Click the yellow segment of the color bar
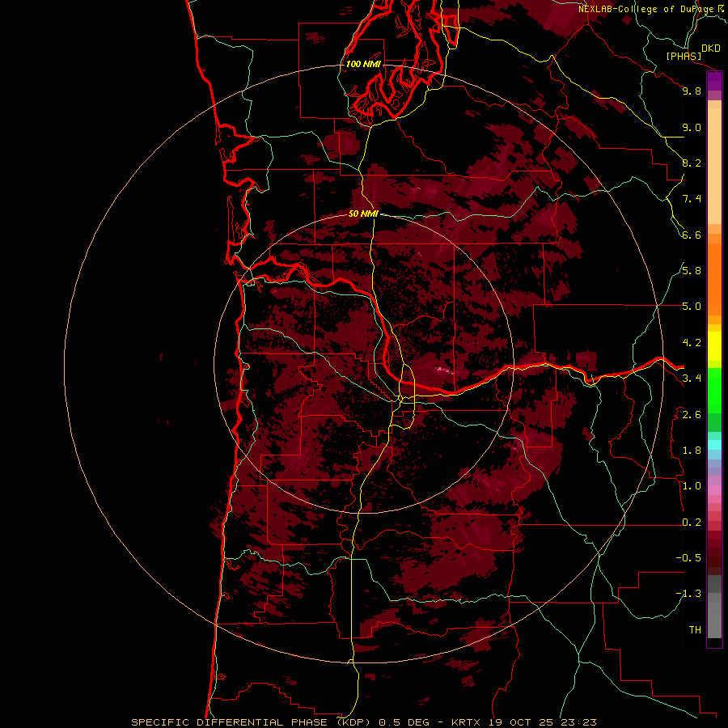 [714, 346]
